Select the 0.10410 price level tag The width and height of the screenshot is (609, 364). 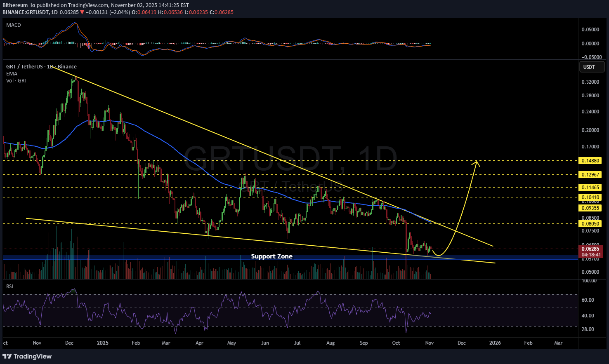(590, 197)
